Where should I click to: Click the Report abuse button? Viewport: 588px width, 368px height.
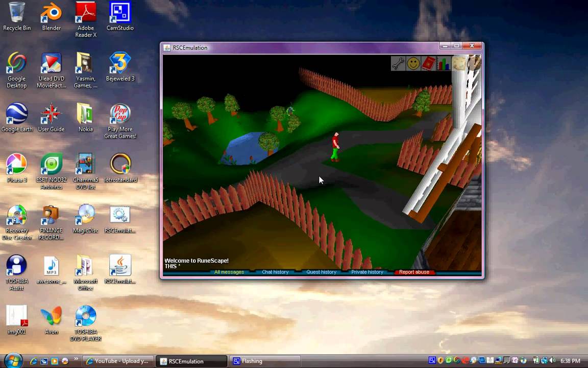[414, 272]
